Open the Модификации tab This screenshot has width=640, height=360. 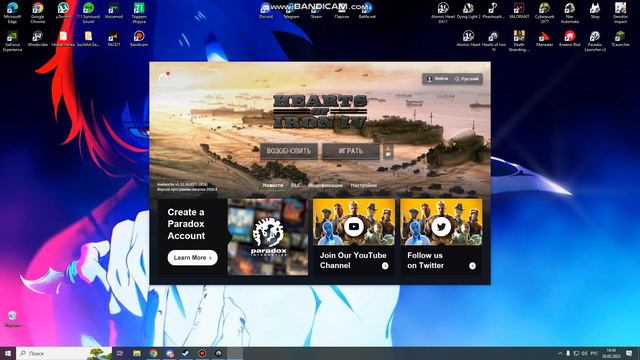[x=325, y=185]
